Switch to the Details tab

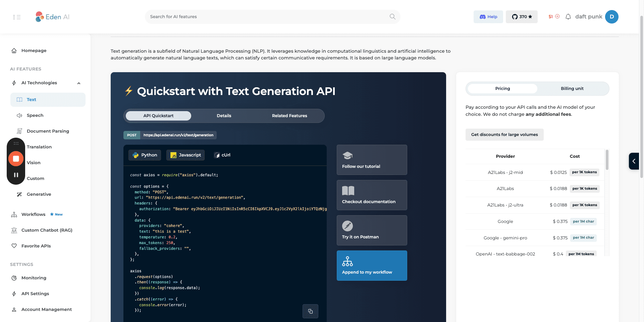[224, 116]
